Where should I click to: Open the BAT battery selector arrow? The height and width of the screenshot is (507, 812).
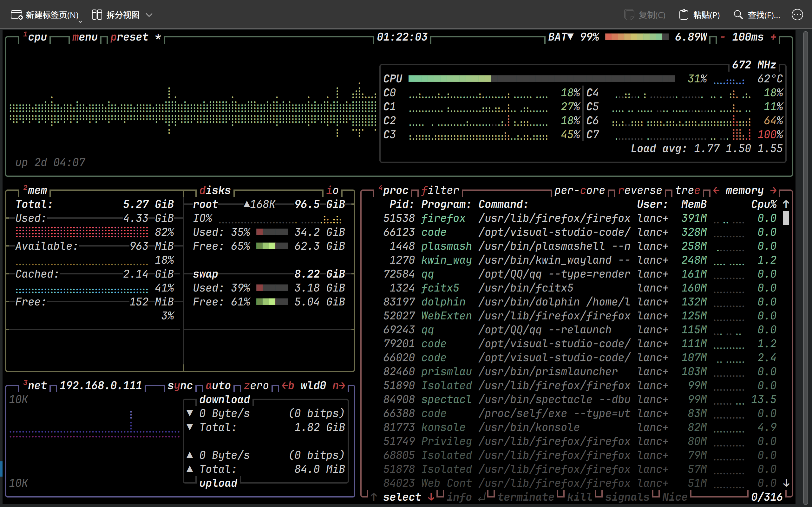tap(570, 36)
